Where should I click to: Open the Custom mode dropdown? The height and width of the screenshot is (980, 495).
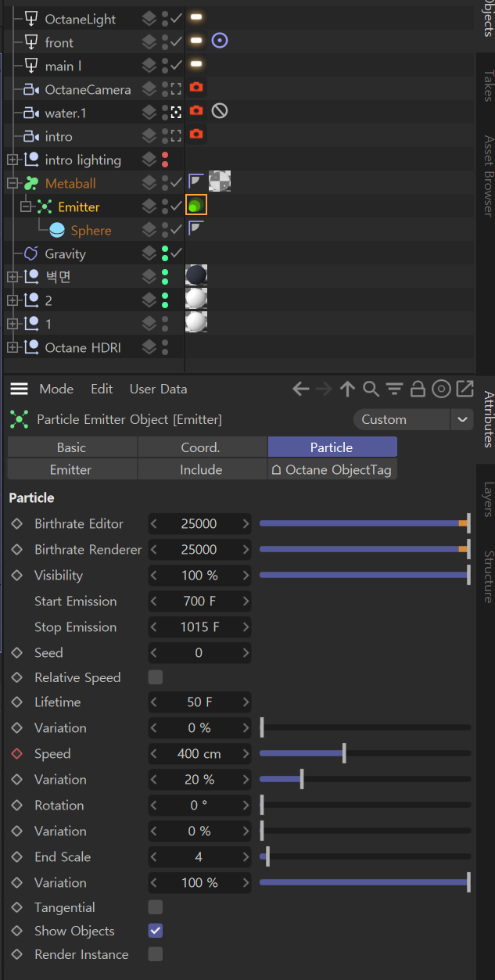(x=414, y=419)
